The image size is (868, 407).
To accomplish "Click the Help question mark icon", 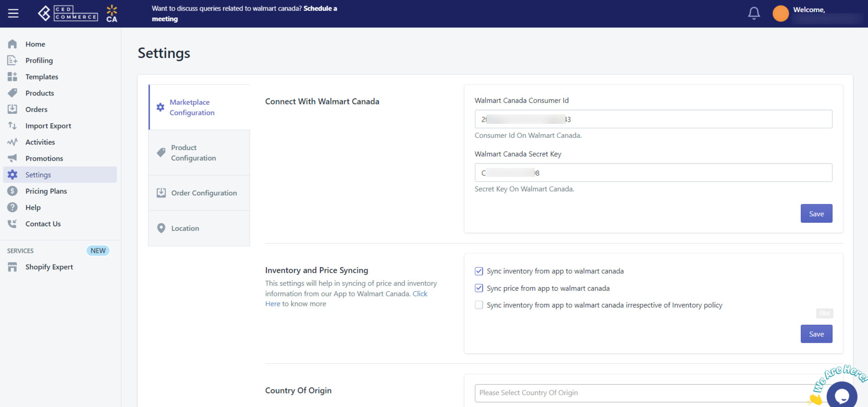I will pyautogui.click(x=12, y=207).
